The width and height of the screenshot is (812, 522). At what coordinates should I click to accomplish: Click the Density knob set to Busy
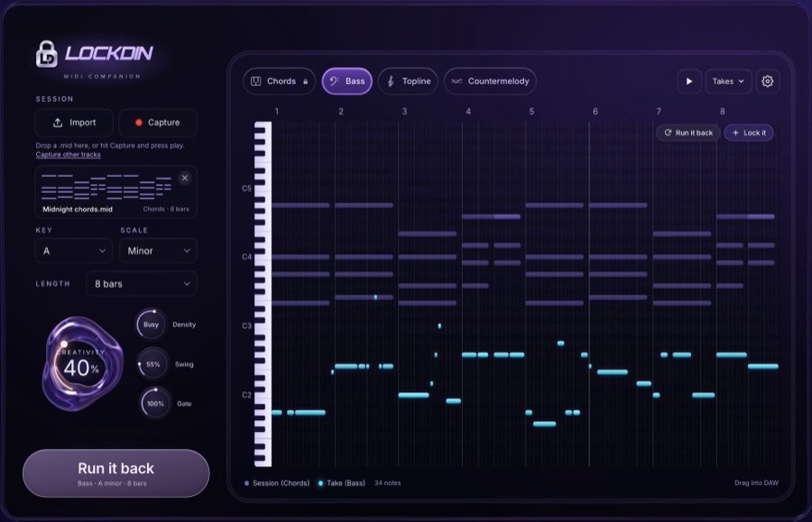pyautogui.click(x=152, y=325)
